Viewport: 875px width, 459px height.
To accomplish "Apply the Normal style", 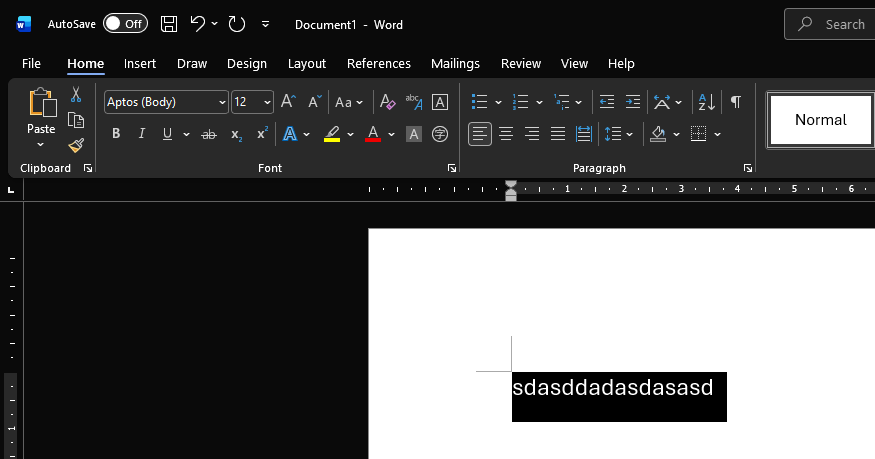I will pyautogui.click(x=820, y=120).
